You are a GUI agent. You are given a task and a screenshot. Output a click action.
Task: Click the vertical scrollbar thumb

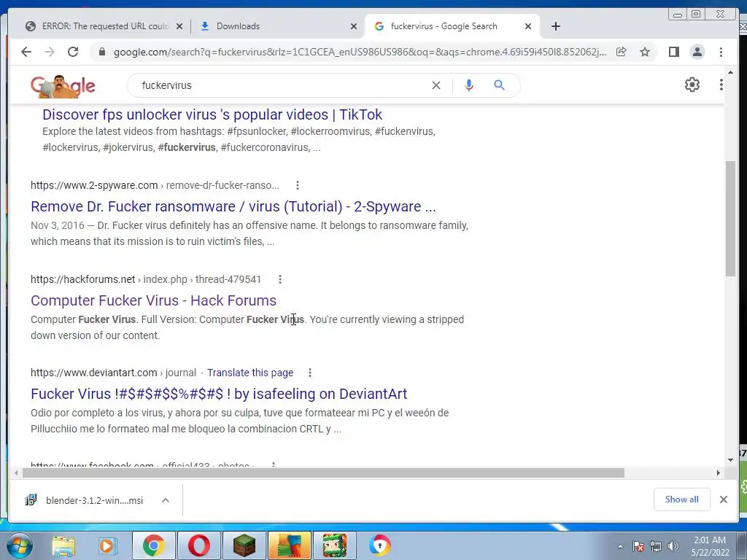pos(730,219)
